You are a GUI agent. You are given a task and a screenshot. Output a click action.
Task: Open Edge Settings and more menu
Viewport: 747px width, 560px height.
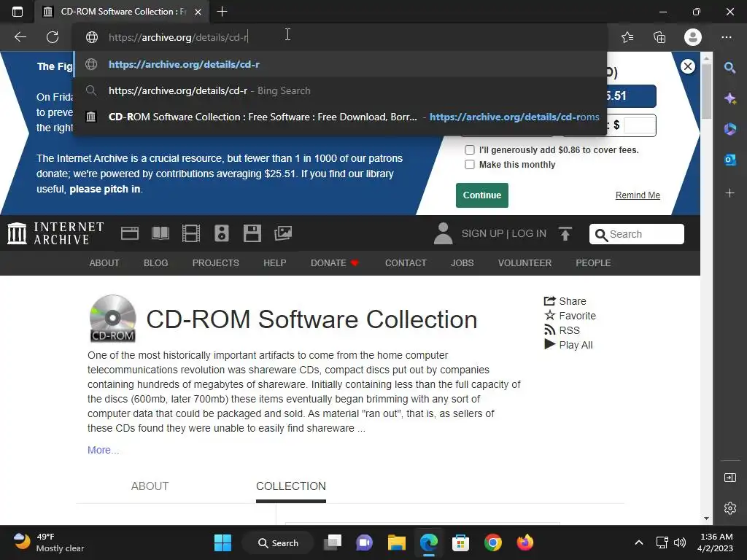click(x=727, y=37)
